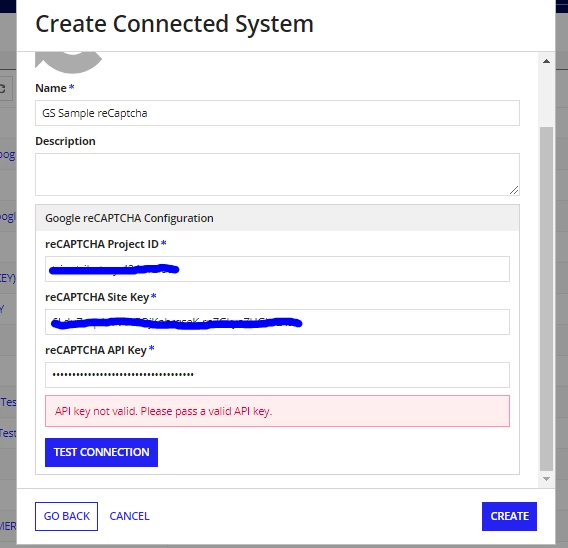This screenshot has height=548, width=568.
Task: Click the reCAPTCHA Project ID field
Action: [277, 269]
